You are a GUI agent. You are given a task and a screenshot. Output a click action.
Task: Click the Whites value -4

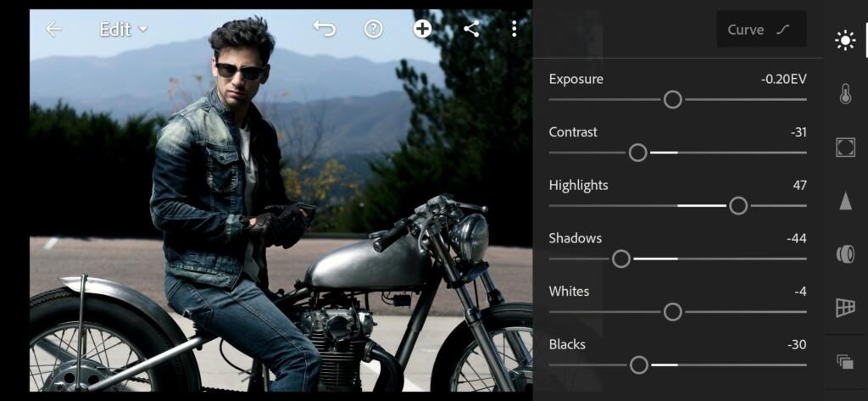800,292
